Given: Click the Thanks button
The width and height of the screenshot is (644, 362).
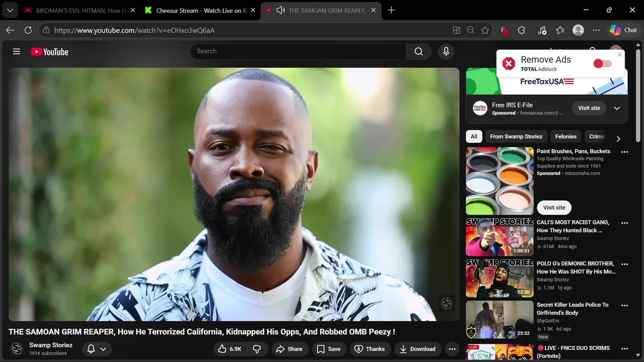Looking at the screenshot, I should [x=370, y=349].
